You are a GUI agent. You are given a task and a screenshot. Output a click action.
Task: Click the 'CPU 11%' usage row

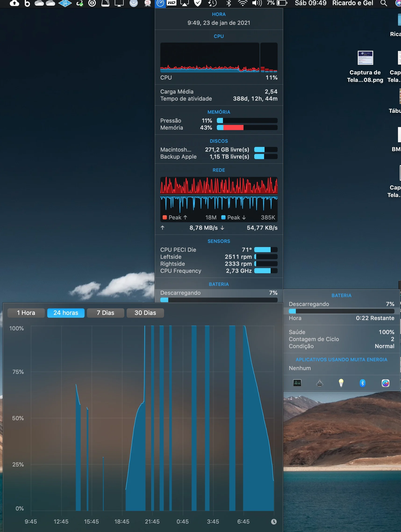(x=219, y=77)
